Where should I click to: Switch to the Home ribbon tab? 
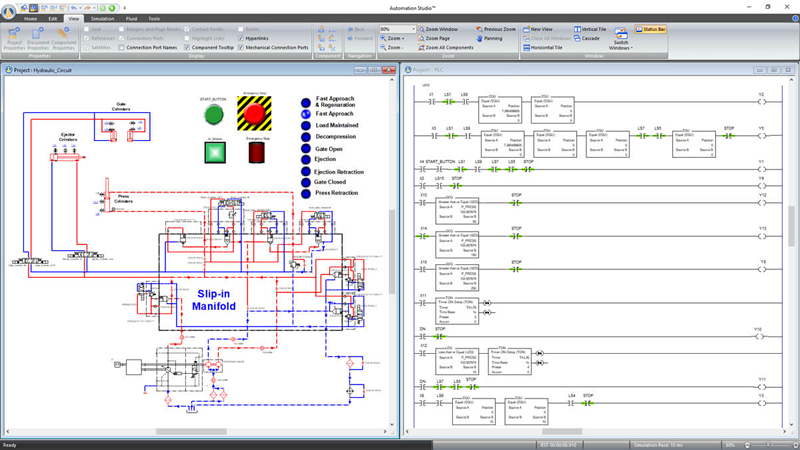tap(30, 19)
